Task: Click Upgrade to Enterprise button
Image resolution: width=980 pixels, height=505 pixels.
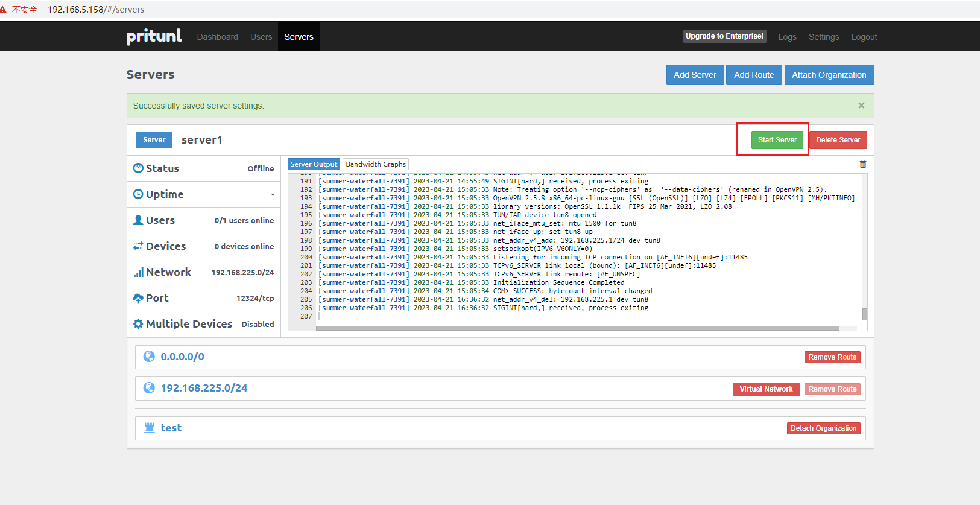Action: (725, 36)
